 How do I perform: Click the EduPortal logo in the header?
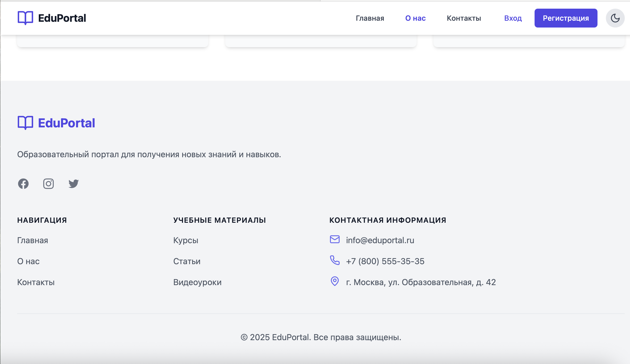52,18
